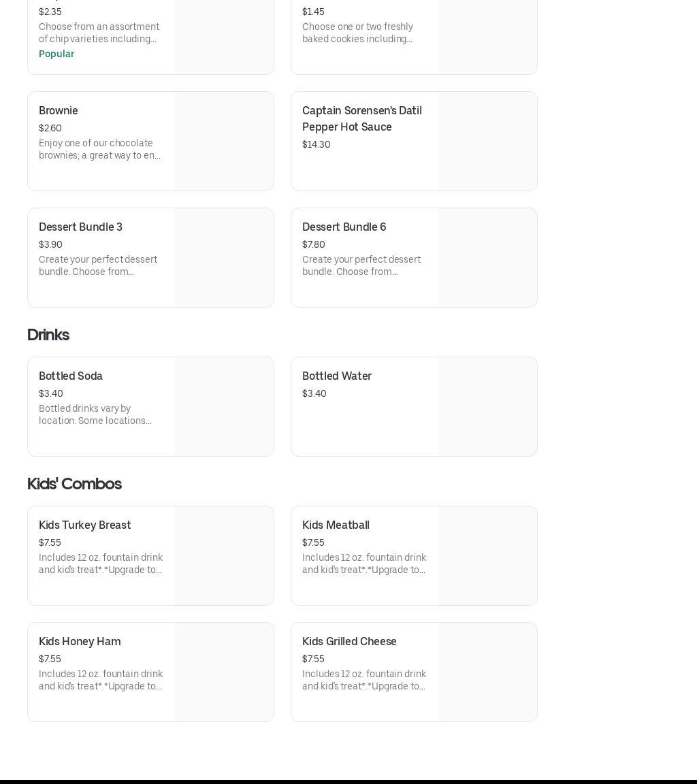The image size is (697, 784).
Task: Select Captain Sorensen's Datil Pepper Hot Sauce
Action: (361, 118)
